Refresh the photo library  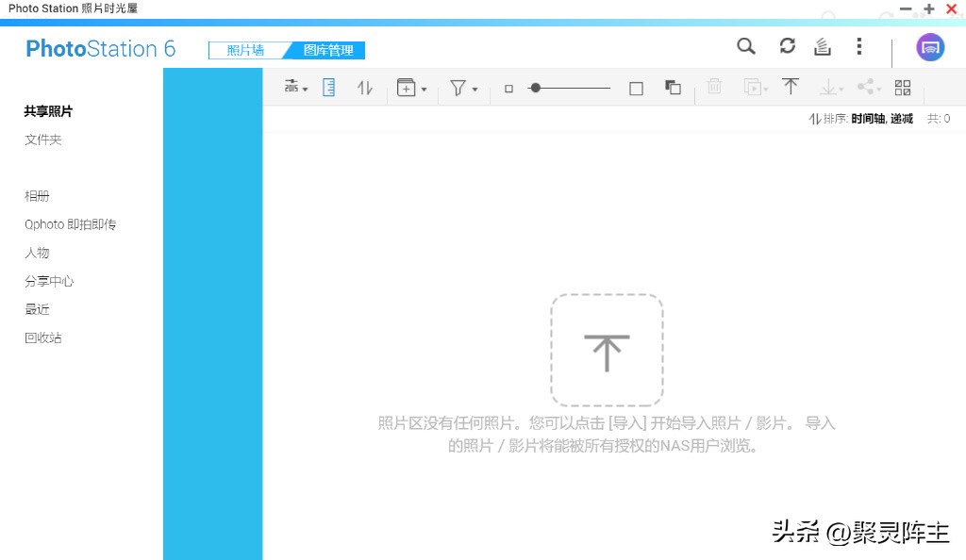point(787,47)
